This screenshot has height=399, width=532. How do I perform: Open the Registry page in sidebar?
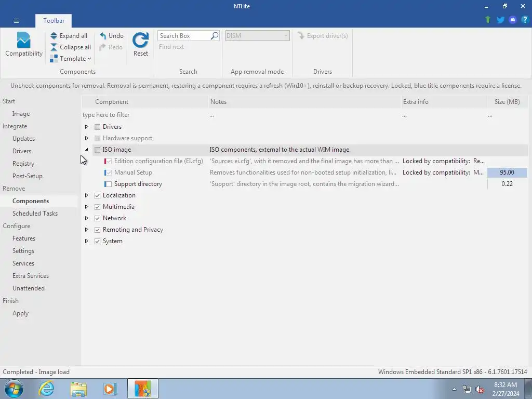pyautogui.click(x=23, y=164)
